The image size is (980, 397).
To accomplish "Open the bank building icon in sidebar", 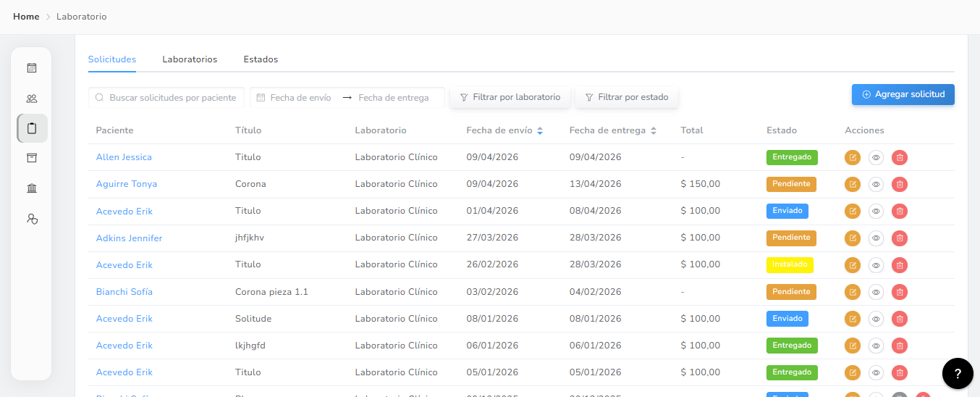I will pos(32,188).
